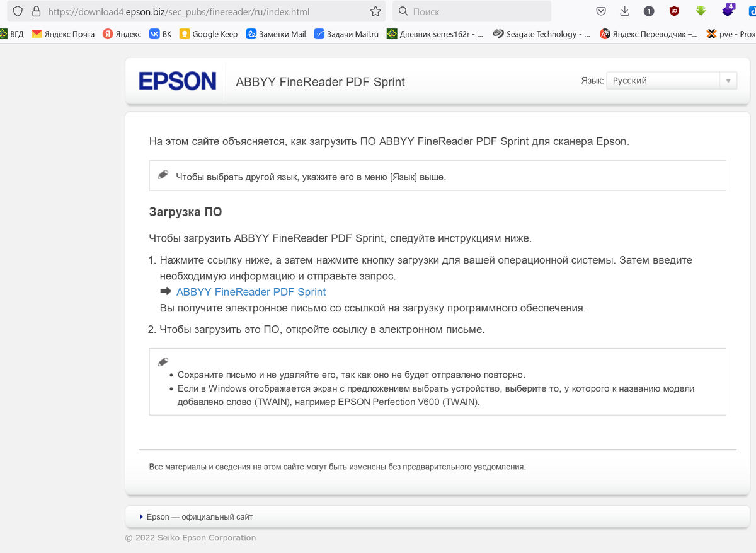The image size is (756, 553).
Task: Click the purple extension icon with badge 4
Action: pos(728,10)
